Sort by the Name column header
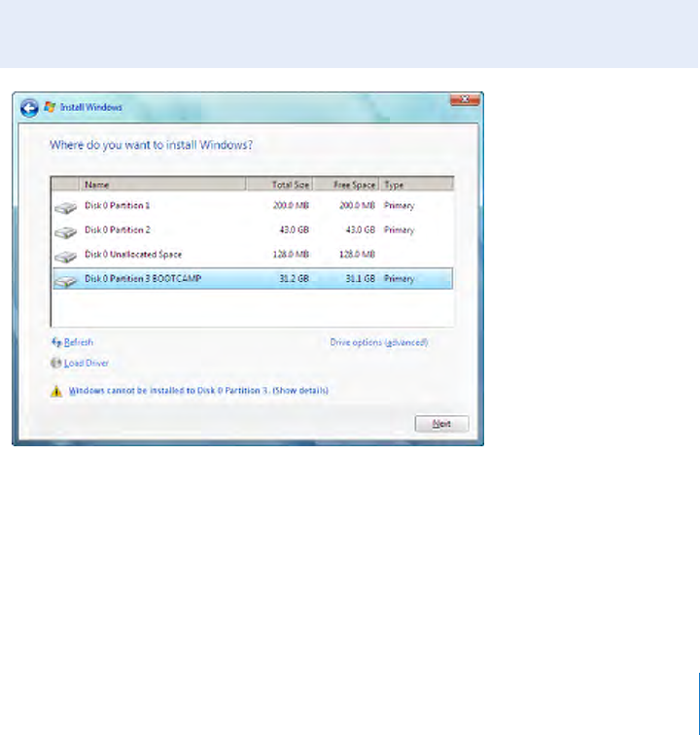 (162, 184)
